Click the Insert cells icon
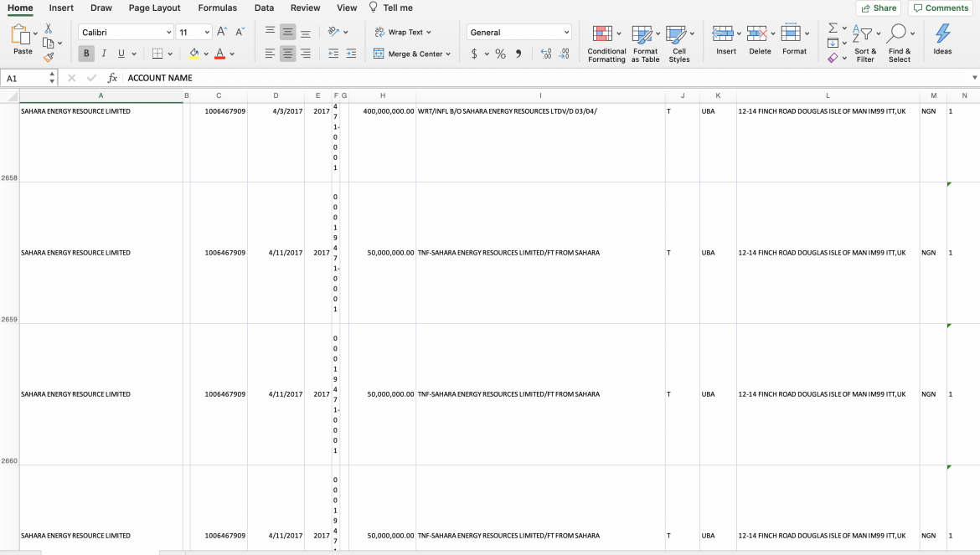 tap(723, 33)
